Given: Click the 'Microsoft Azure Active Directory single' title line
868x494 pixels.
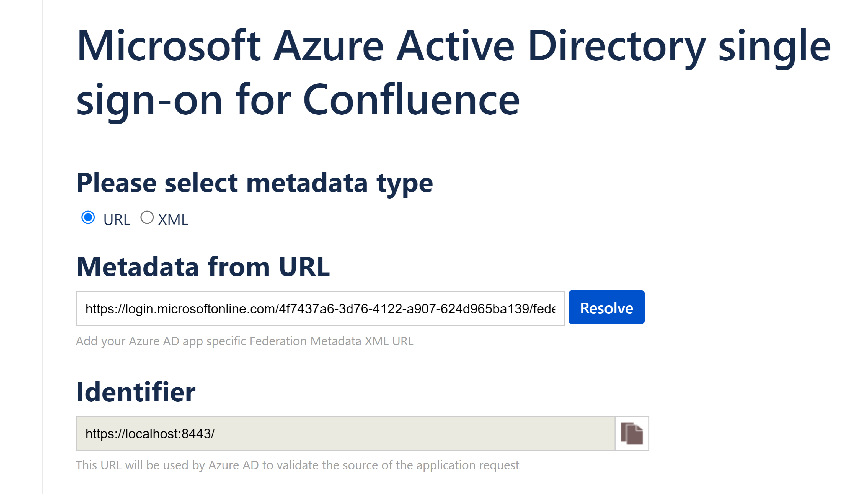Looking at the screenshot, I should 454,46.
